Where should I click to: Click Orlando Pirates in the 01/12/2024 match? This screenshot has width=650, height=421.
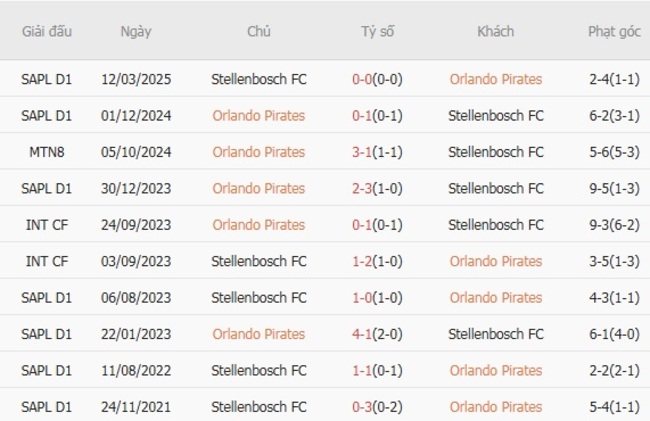pos(259,115)
